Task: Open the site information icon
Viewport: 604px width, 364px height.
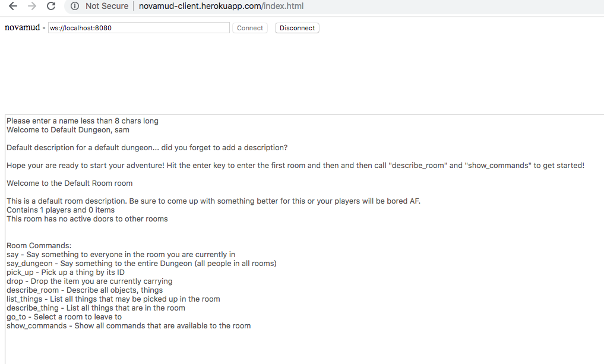Action: tap(74, 6)
